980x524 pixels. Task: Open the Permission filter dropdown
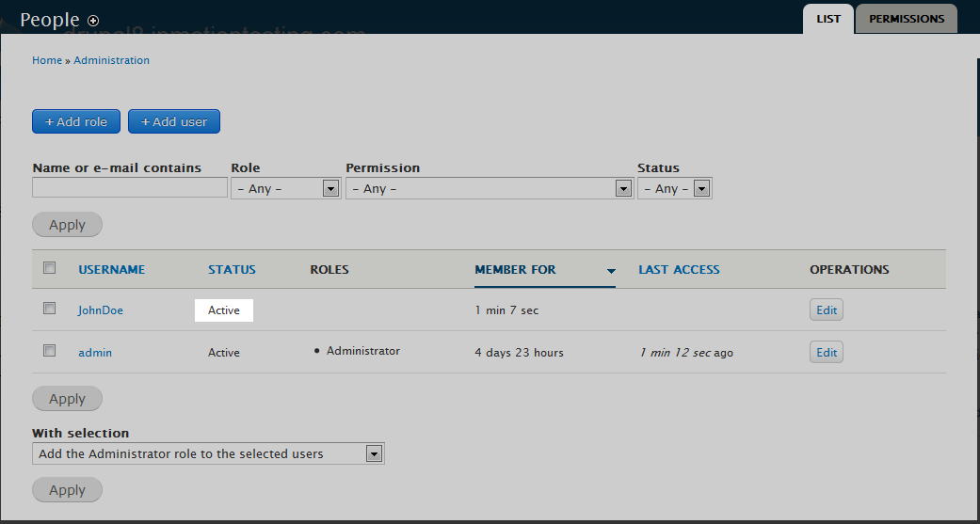[x=490, y=188]
